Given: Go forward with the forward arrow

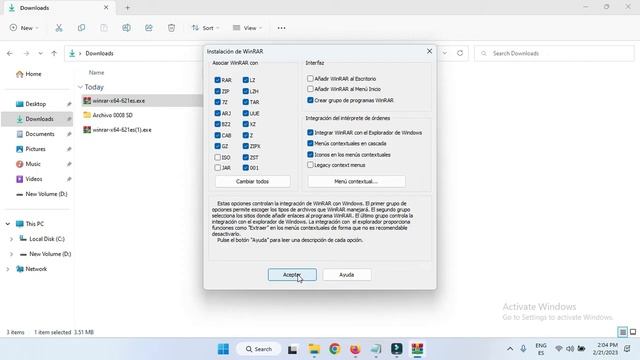Looking at the screenshot, I should (27, 53).
